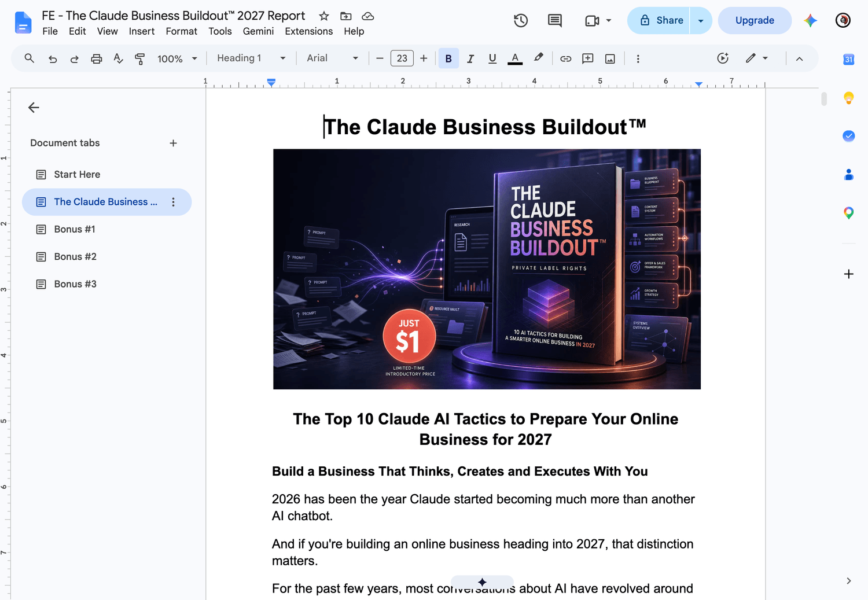Viewport: 868px width, 600px height.
Task: Add a comment from toolbar
Action: point(588,58)
